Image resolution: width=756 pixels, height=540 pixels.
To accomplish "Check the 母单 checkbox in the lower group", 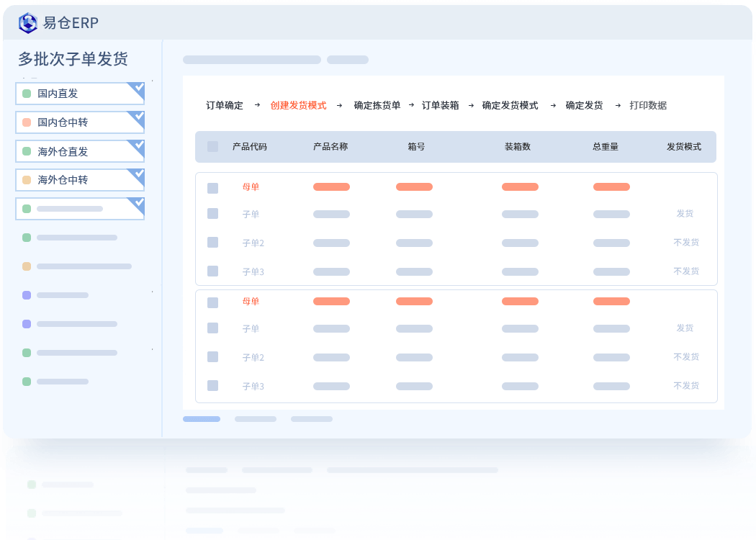I will pyautogui.click(x=212, y=302).
